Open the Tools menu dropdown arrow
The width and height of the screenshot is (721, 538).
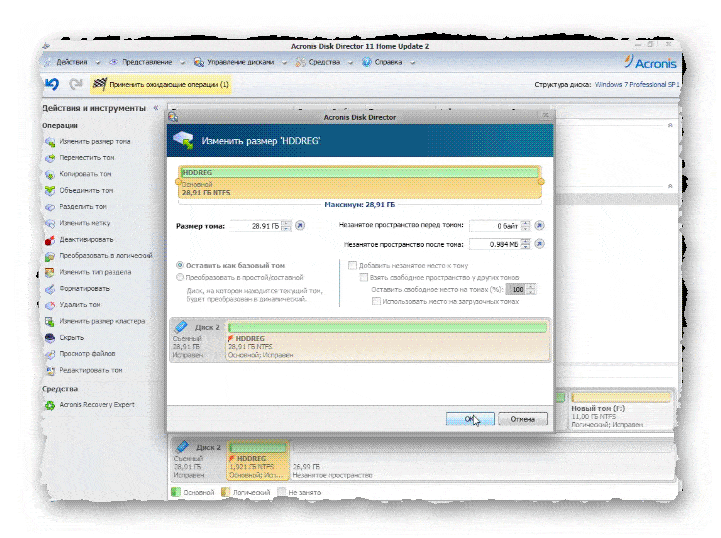(x=350, y=63)
